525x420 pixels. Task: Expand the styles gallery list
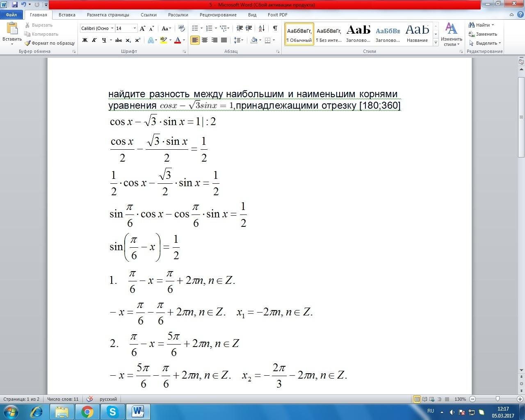436,43
